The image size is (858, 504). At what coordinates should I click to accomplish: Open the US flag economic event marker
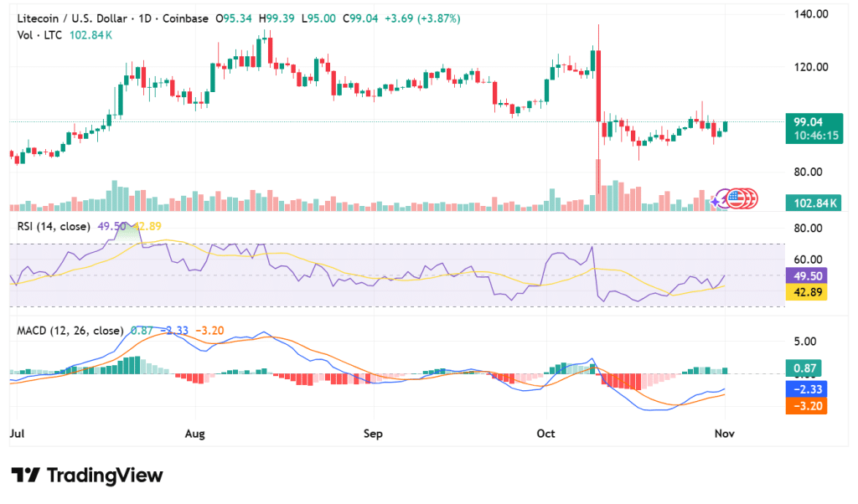click(x=736, y=198)
